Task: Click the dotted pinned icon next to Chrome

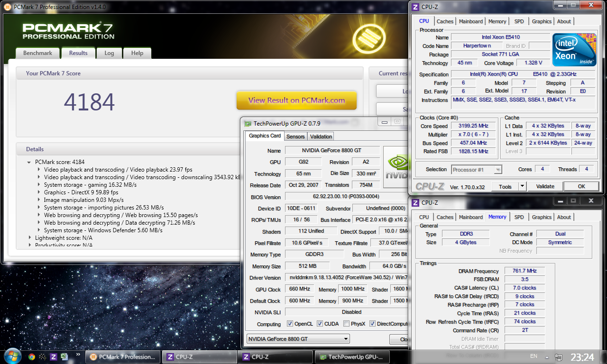Action: pyautogui.click(x=42, y=357)
